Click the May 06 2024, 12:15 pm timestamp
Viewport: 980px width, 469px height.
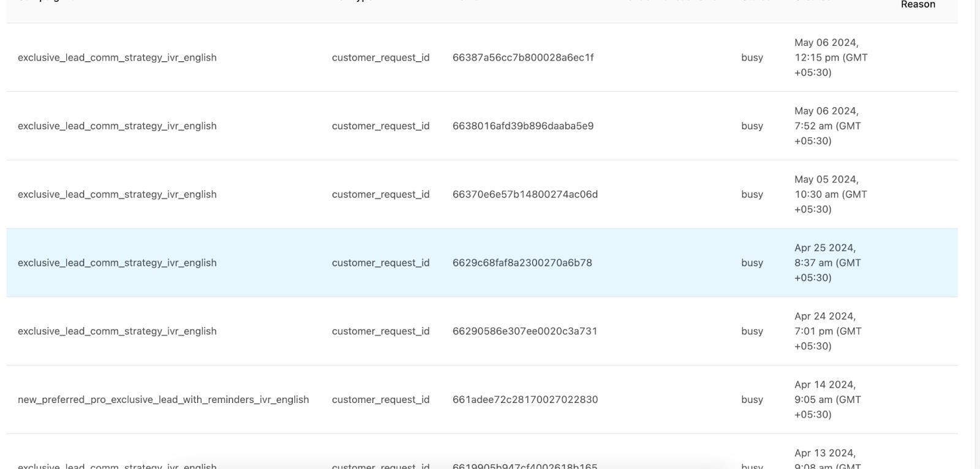point(831,58)
